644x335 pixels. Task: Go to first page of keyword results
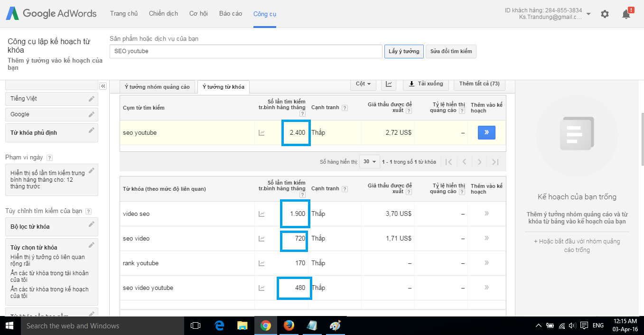click(x=448, y=162)
